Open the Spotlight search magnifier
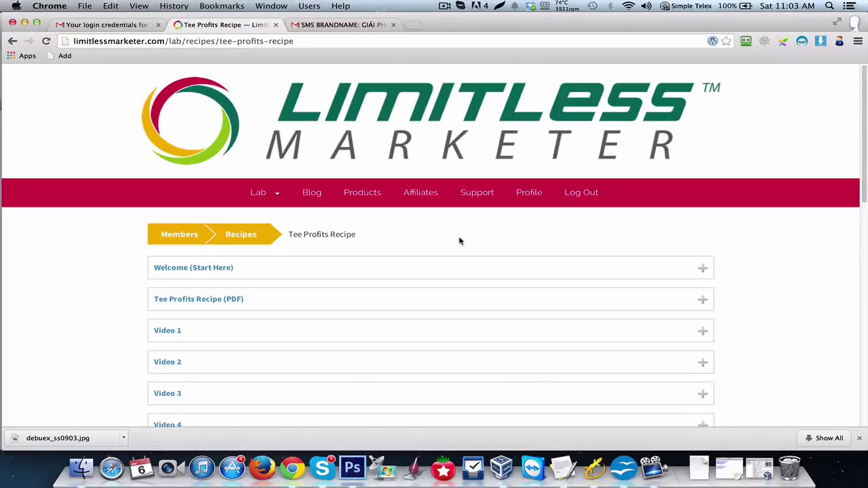This screenshot has height=488, width=868. 829,6
